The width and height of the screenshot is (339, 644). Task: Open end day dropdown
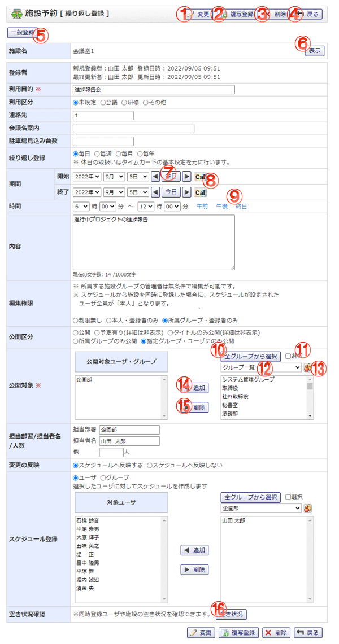[137, 192]
